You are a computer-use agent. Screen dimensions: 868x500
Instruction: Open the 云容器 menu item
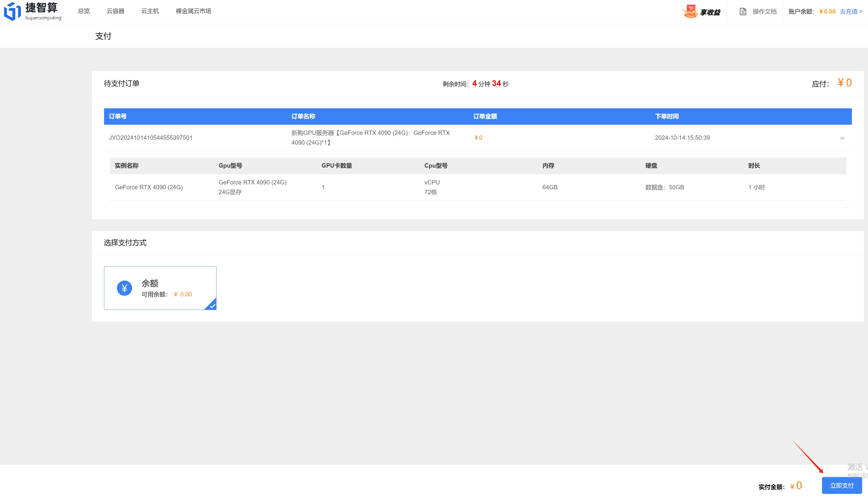116,11
